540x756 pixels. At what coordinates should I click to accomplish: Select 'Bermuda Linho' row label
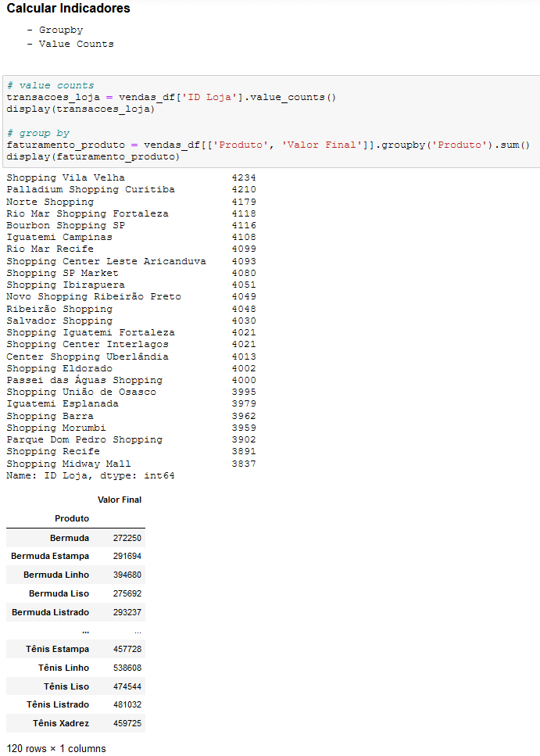coord(56,575)
